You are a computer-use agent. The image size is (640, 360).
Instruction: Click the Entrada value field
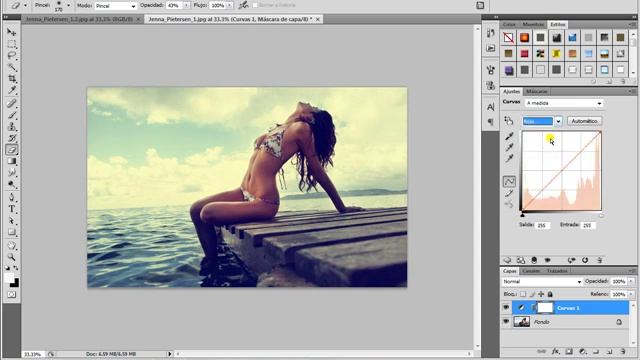coord(588,225)
